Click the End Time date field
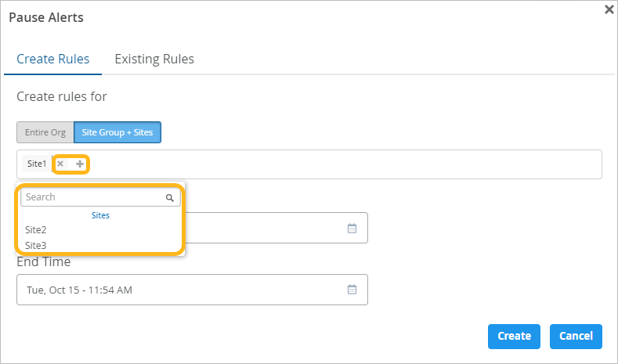Viewport: 618px width, 364px height. (x=180, y=290)
